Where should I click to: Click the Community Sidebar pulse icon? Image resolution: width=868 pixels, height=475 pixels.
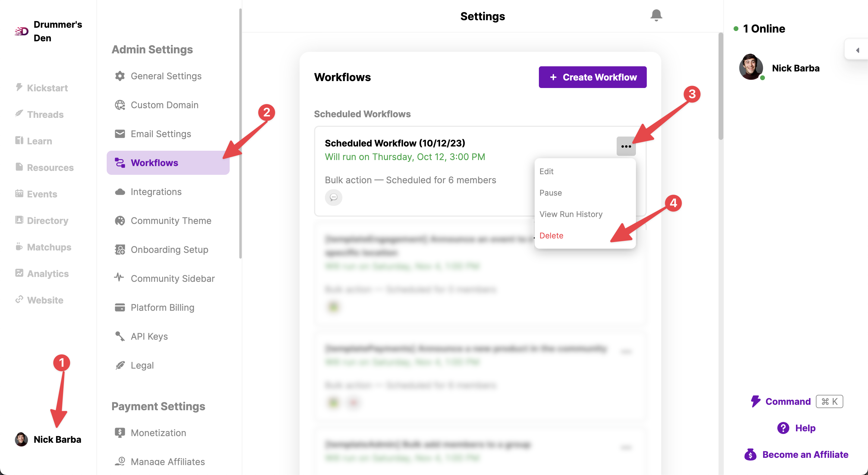[x=119, y=278]
